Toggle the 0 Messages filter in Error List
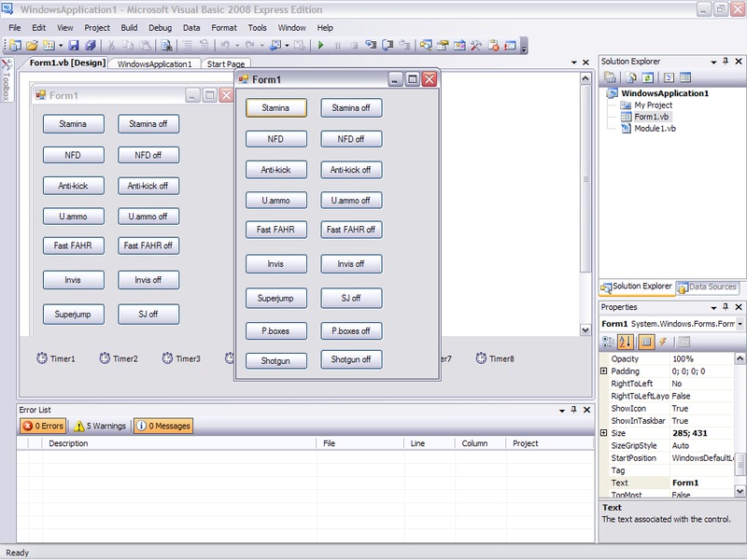This screenshot has height=560, width=747. coord(163,426)
